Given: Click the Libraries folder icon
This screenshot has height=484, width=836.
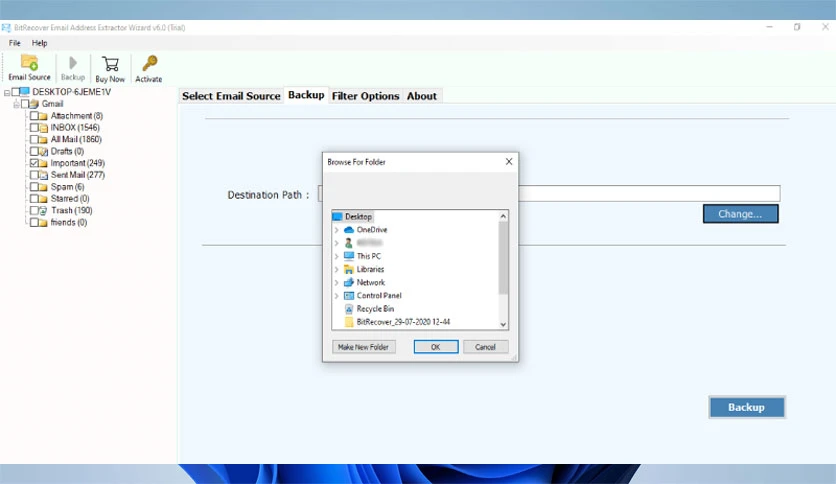Looking at the screenshot, I should (349, 269).
